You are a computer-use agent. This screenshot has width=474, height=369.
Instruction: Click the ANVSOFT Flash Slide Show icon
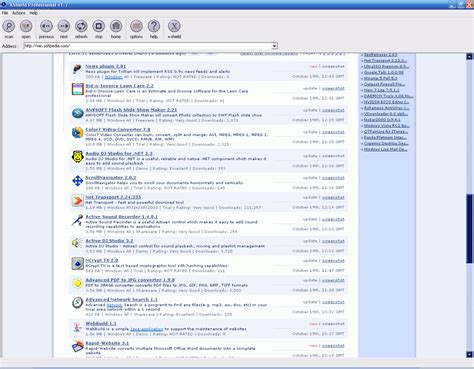pos(78,113)
